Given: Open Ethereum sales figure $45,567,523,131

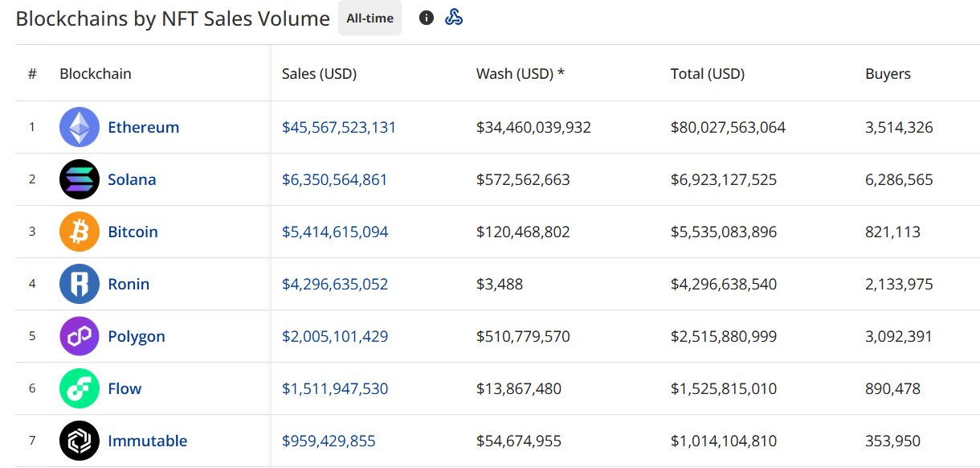Looking at the screenshot, I should click(x=339, y=127).
